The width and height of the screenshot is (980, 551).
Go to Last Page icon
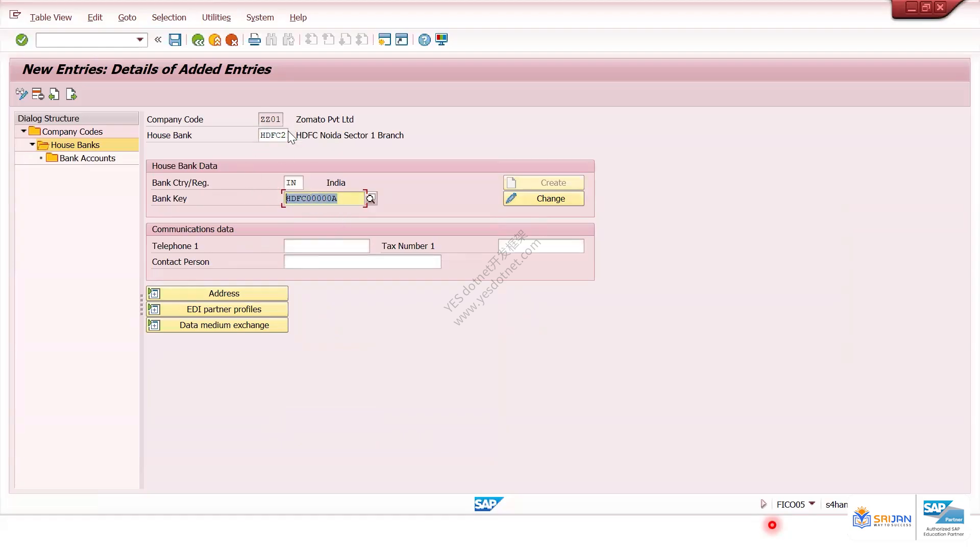click(362, 40)
